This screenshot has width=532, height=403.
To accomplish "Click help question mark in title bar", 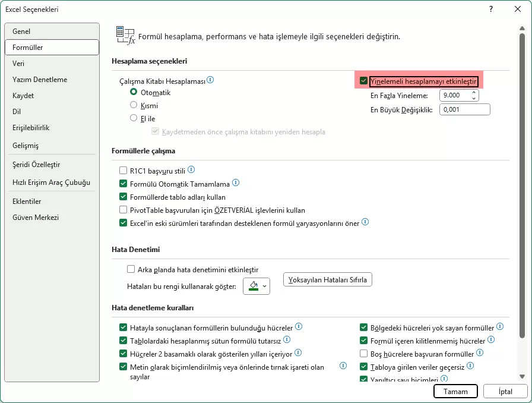I will 491,10.
